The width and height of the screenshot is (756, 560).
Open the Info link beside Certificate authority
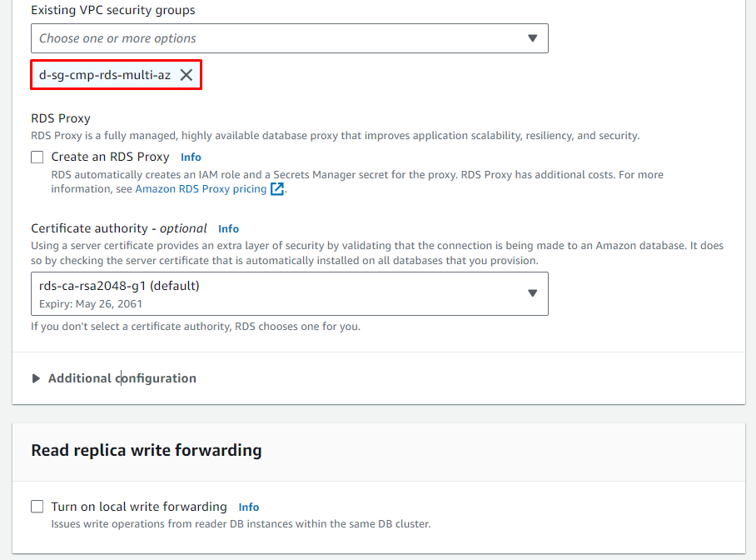(x=228, y=228)
